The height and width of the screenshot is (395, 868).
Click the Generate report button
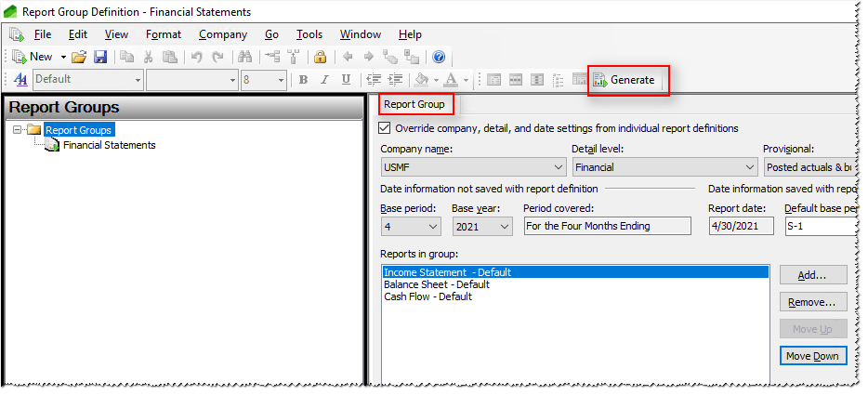pos(629,80)
